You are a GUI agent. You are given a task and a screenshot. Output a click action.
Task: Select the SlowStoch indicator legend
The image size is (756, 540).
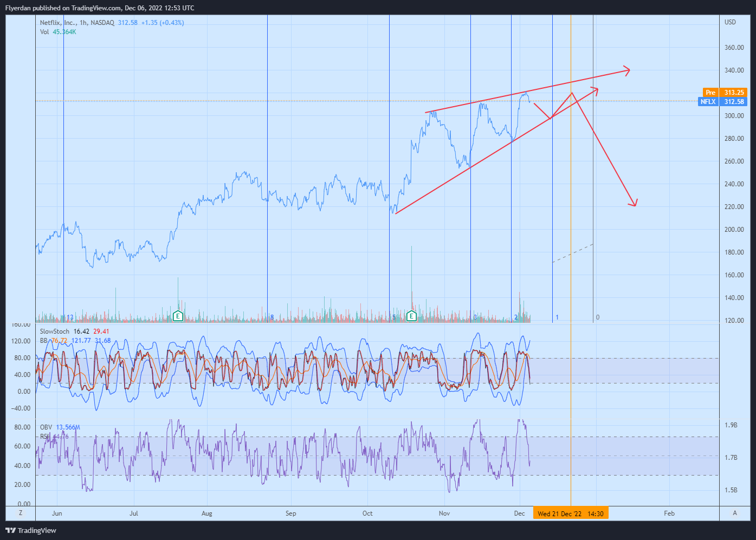click(74, 331)
